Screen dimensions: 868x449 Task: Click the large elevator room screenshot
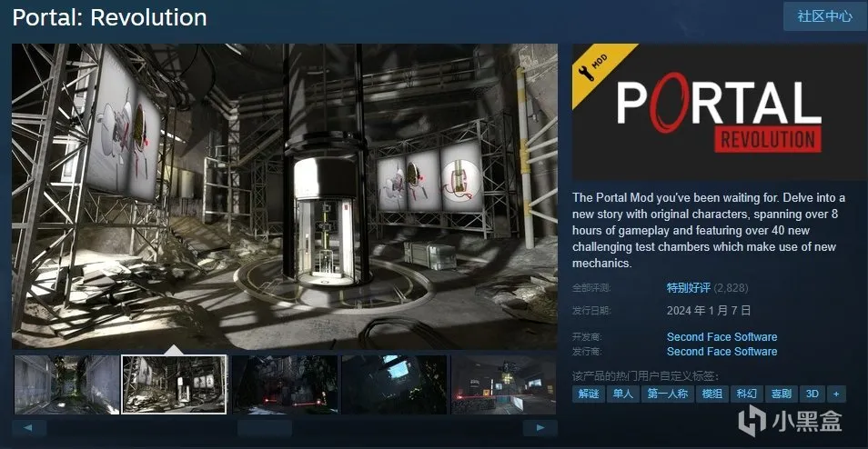285,196
